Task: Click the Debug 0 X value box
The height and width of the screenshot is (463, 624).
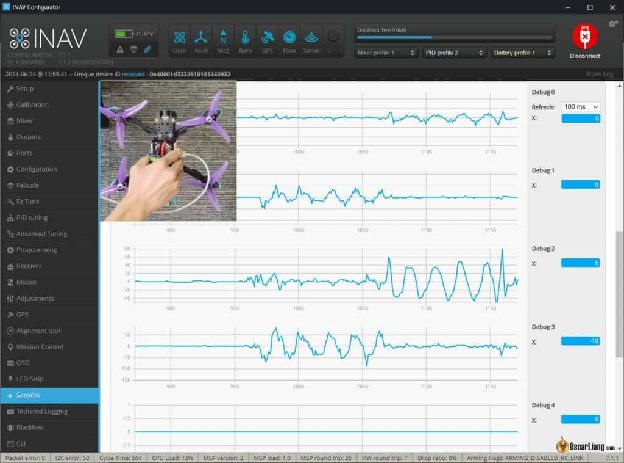Action: [581, 119]
